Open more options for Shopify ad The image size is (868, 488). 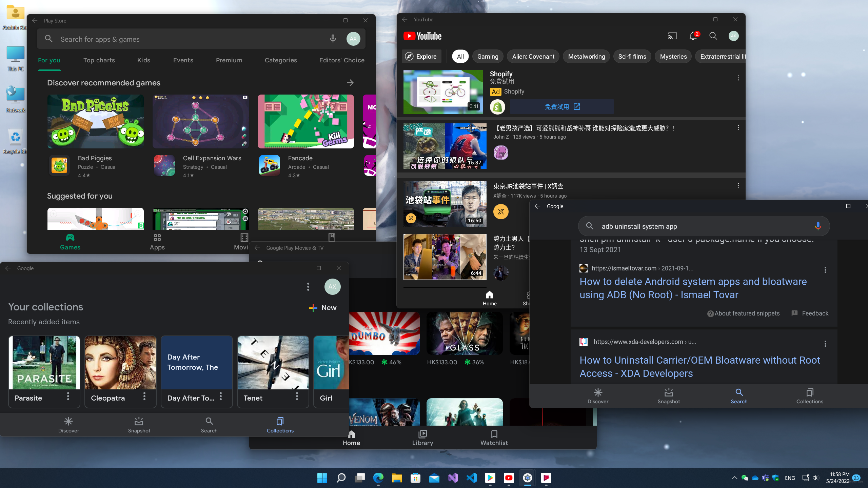click(738, 78)
